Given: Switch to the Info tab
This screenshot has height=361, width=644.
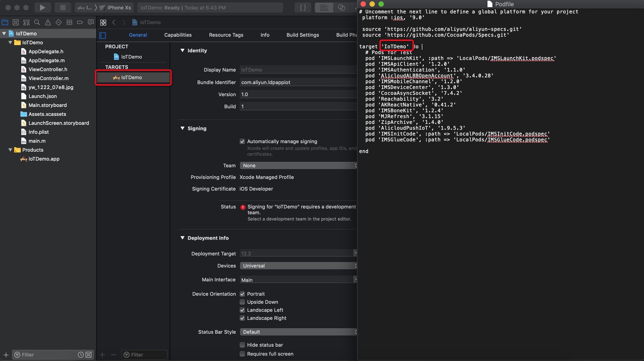Looking at the screenshot, I should 265,35.
